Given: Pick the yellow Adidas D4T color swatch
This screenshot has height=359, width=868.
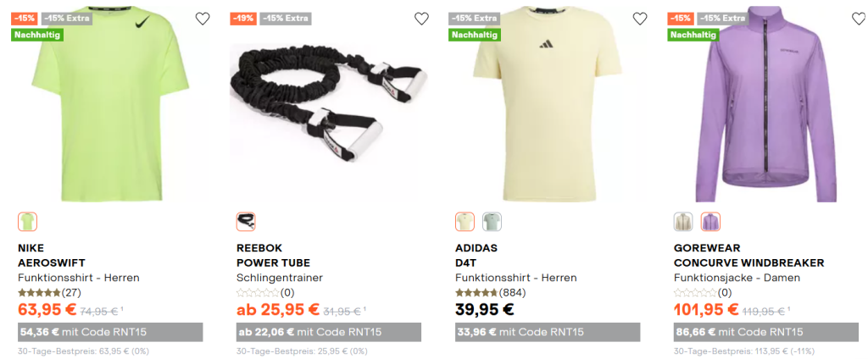Looking at the screenshot, I should pyautogui.click(x=465, y=222).
